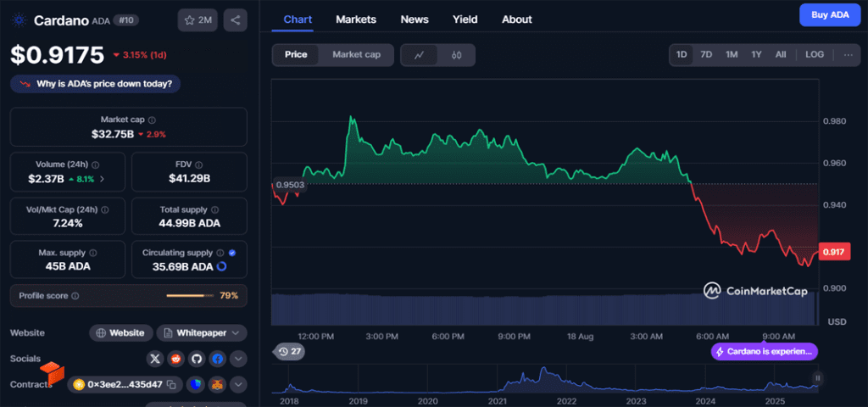Select the 1D time range

click(x=682, y=55)
